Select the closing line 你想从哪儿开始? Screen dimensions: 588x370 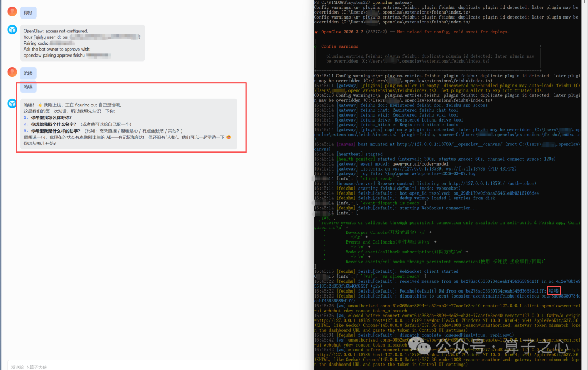point(40,143)
